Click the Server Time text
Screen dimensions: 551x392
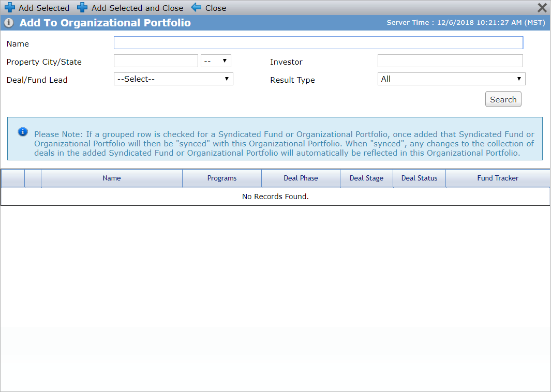coord(466,22)
